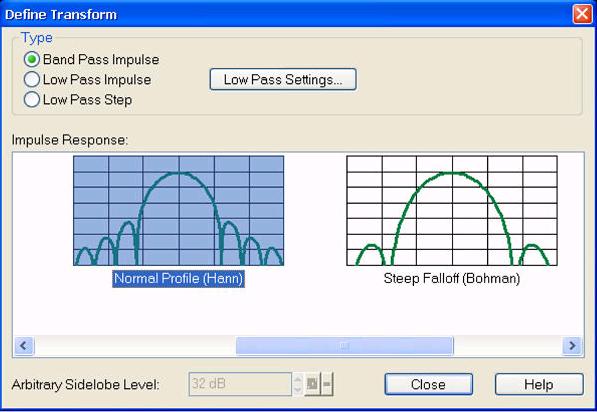
Task: Click the left scroll arrow of impulse list
Action: pyautogui.click(x=24, y=346)
